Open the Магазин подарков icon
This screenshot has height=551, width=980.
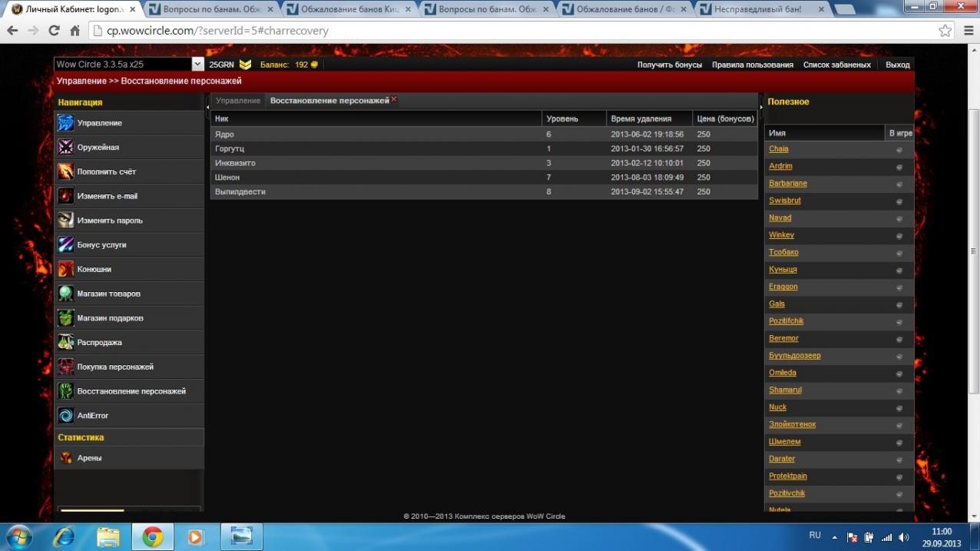pyautogui.click(x=66, y=318)
